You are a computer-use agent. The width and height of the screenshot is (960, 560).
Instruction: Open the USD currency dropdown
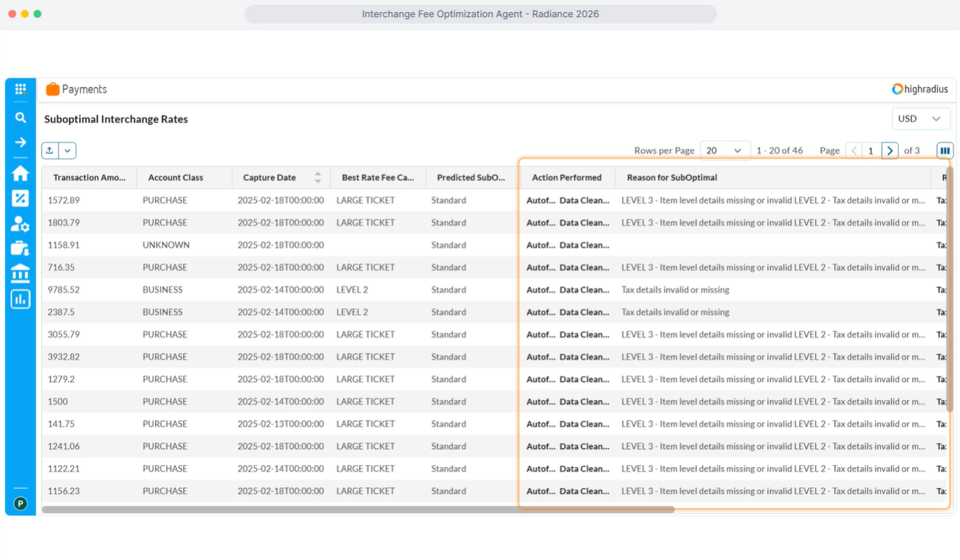coord(921,119)
